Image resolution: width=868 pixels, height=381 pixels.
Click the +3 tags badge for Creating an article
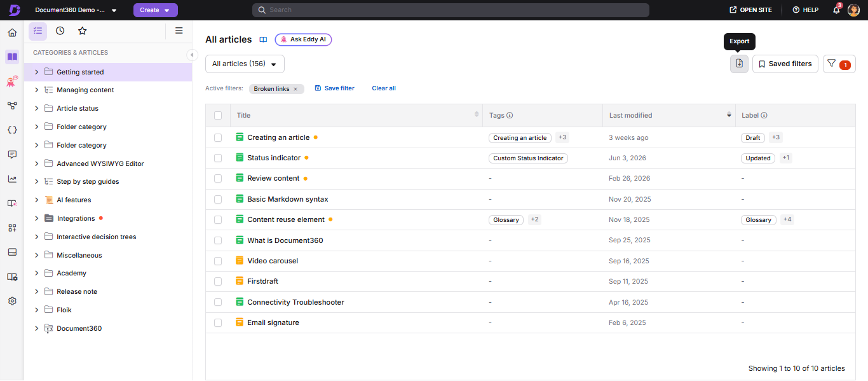click(563, 137)
